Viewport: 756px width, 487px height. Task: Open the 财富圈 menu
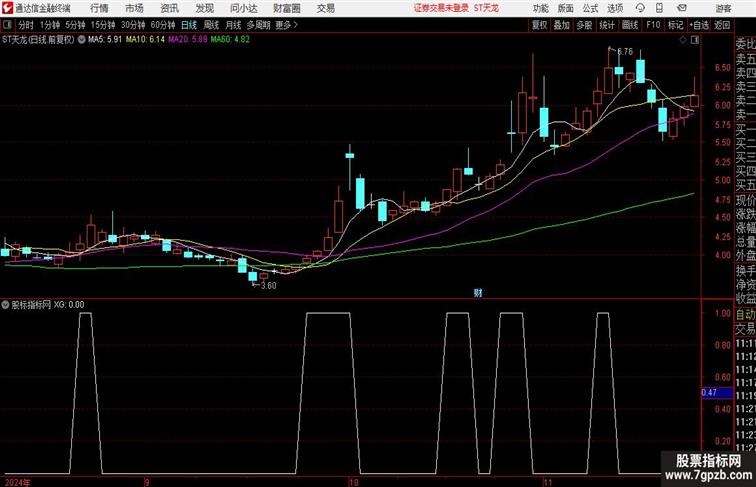click(x=286, y=8)
